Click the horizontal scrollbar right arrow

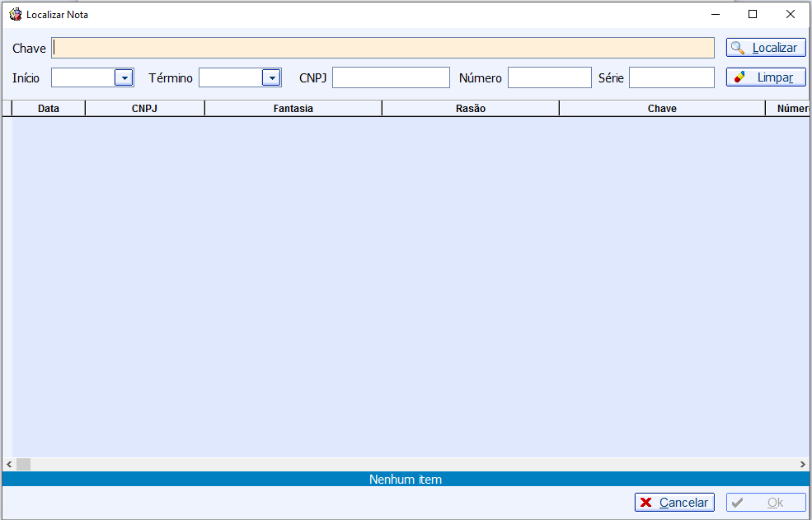pos(804,465)
